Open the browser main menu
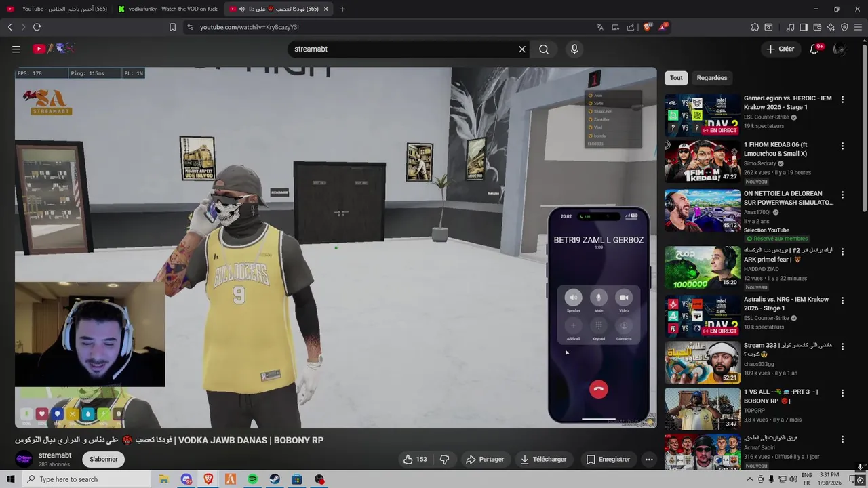 (859, 27)
